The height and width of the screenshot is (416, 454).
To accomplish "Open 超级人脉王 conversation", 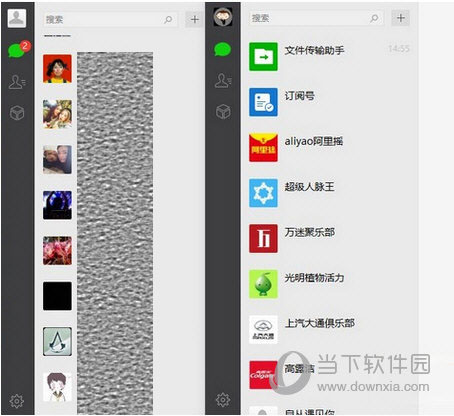I will (330, 193).
